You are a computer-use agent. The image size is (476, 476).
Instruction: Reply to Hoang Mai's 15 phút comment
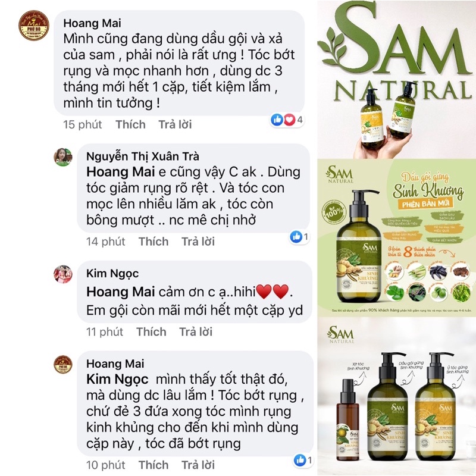pyautogui.click(x=175, y=124)
